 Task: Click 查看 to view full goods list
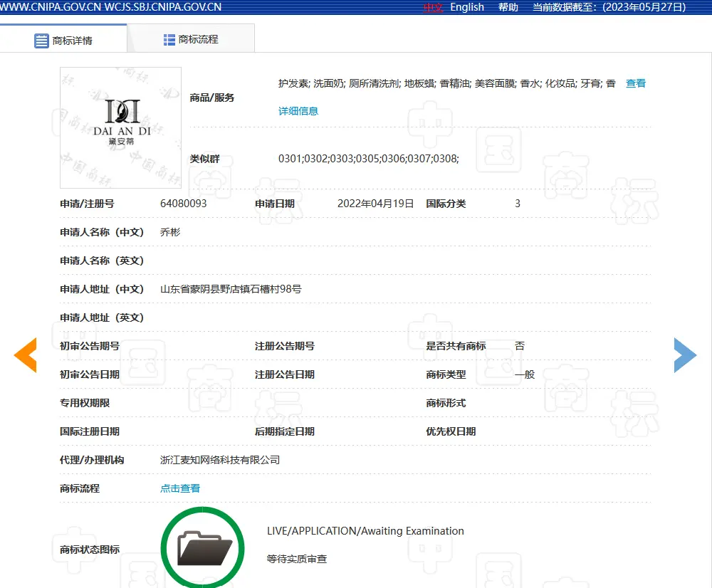[x=635, y=83]
